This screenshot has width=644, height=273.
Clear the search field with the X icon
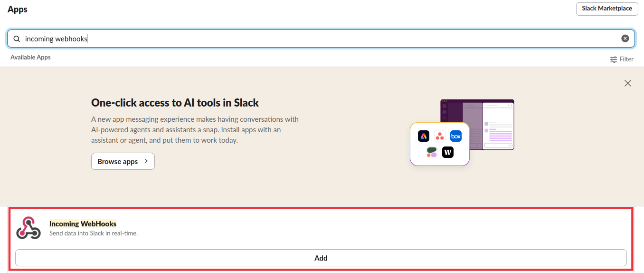click(625, 39)
